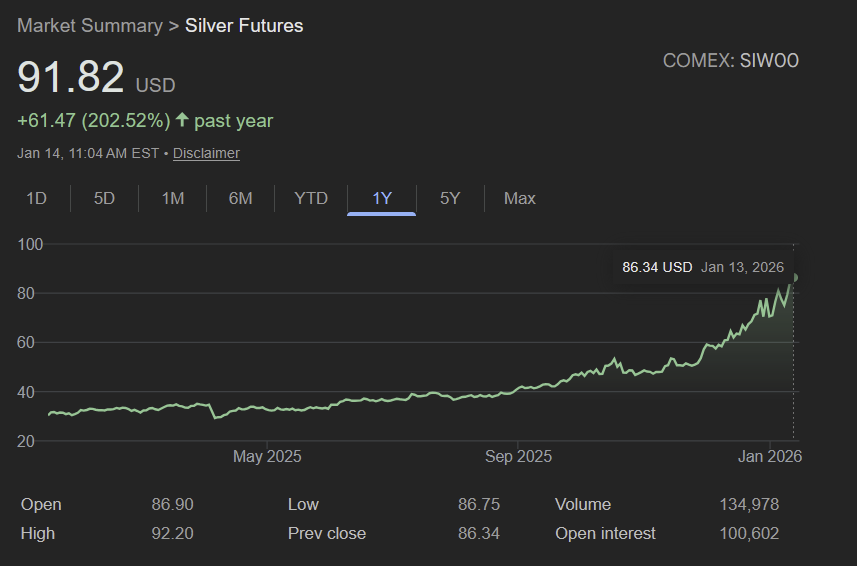Click the Sep 2025 axis label
This screenshot has height=566, width=857.
pyautogui.click(x=518, y=457)
